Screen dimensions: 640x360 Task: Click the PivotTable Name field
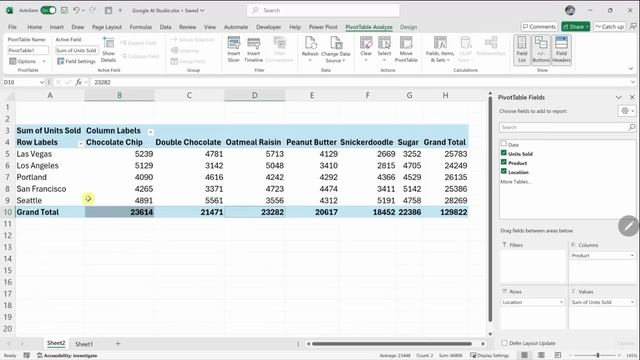click(x=28, y=50)
